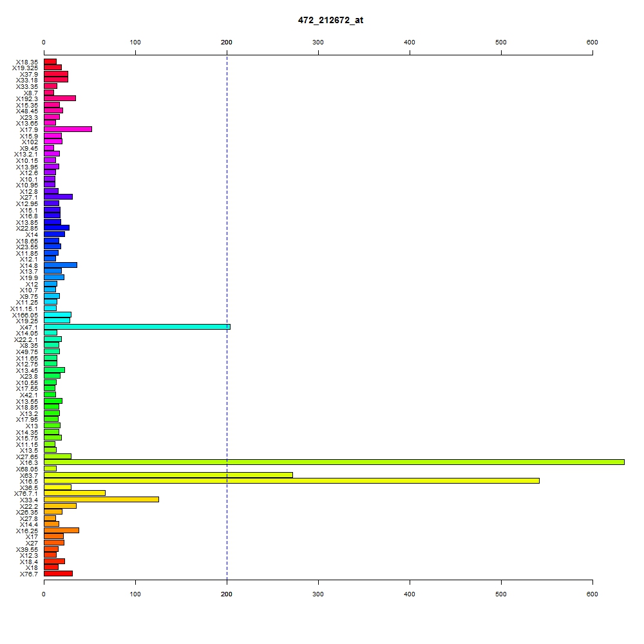Viewport: 644px width, 644px height.
Task: Select the "X26.35" label
Action: coord(26,512)
